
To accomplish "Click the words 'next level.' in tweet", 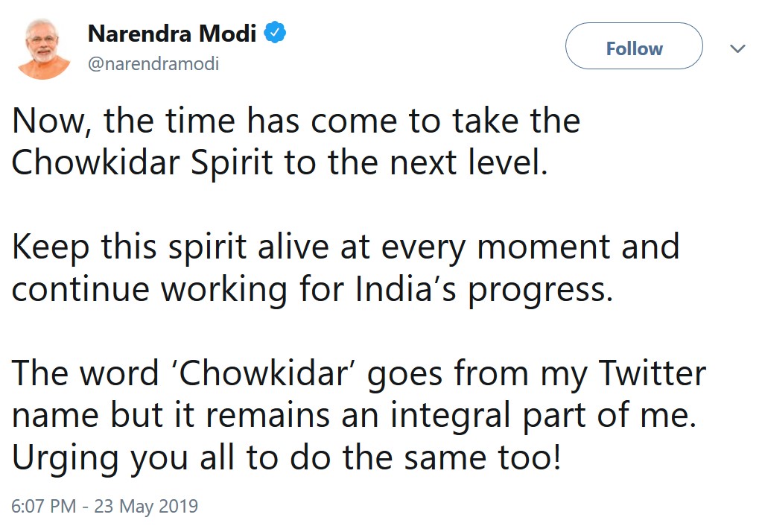I will 469,162.
